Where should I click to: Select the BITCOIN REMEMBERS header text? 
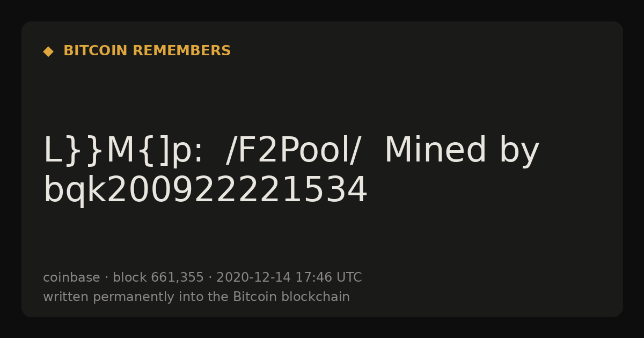(x=147, y=51)
